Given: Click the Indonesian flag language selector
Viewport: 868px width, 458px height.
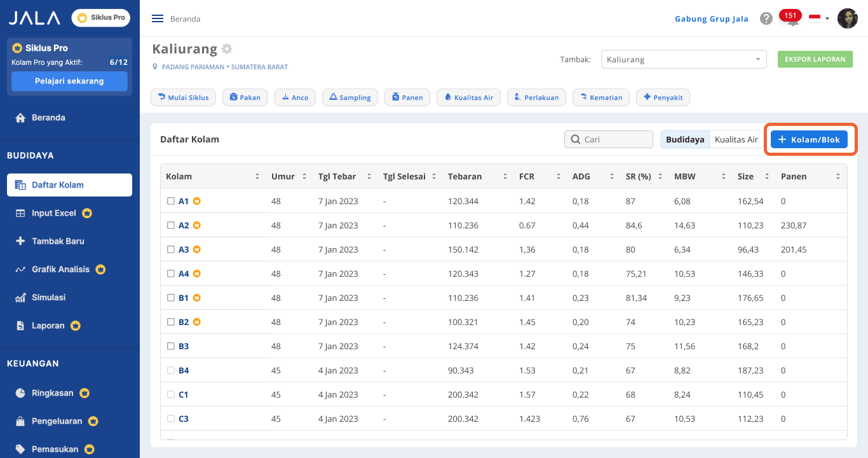Looking at the screenshot, I should pyautogui.click(x=819, y=18).
